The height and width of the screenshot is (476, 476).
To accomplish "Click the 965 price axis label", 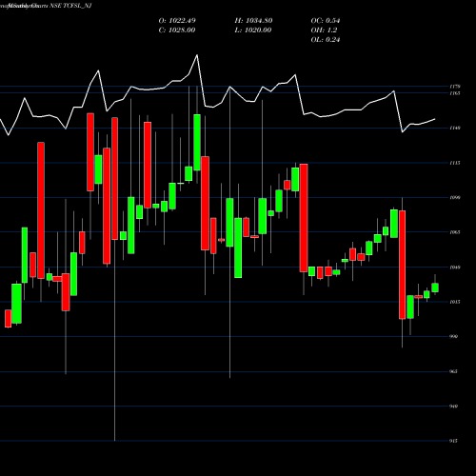I will (x=454, y=371).
